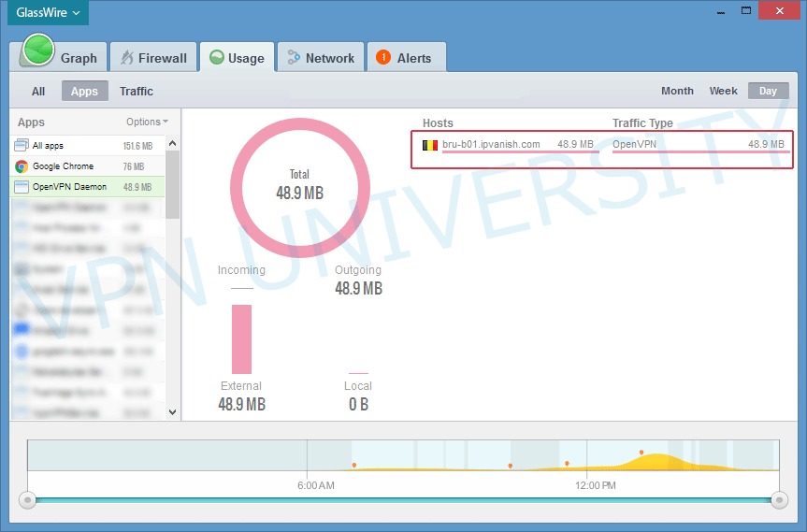
Task: View the Alerts tab
Action: [x=406, y=58]
